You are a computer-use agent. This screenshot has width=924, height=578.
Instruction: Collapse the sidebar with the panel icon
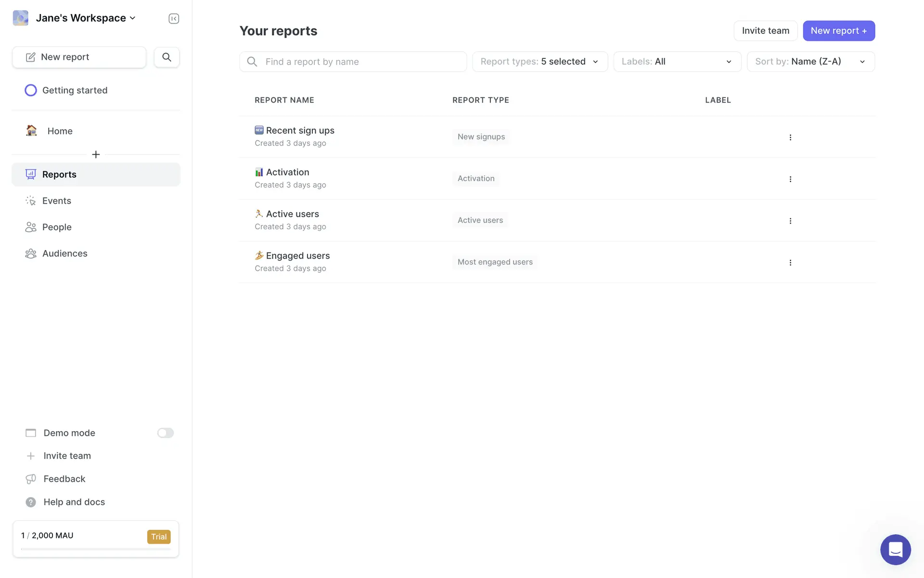coord(174,18)
